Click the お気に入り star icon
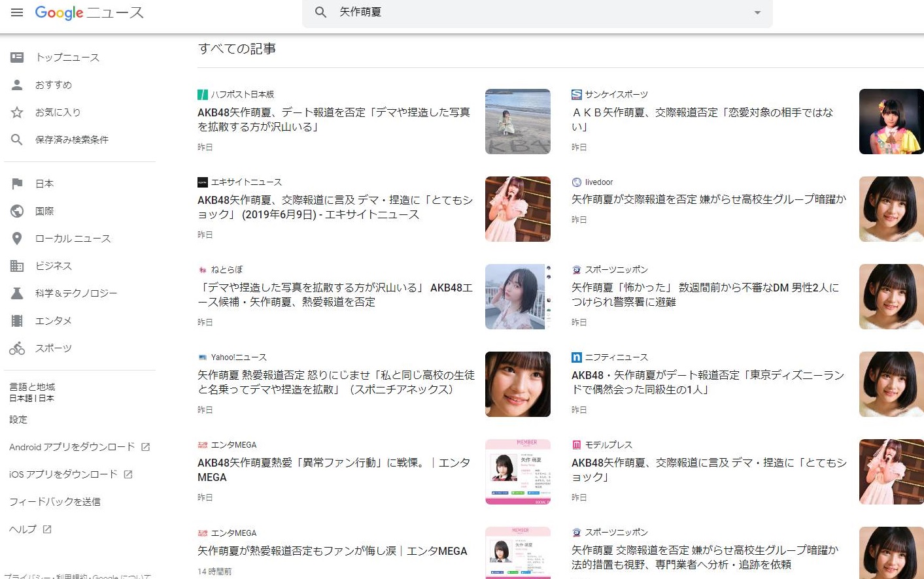 coord(17,112)
